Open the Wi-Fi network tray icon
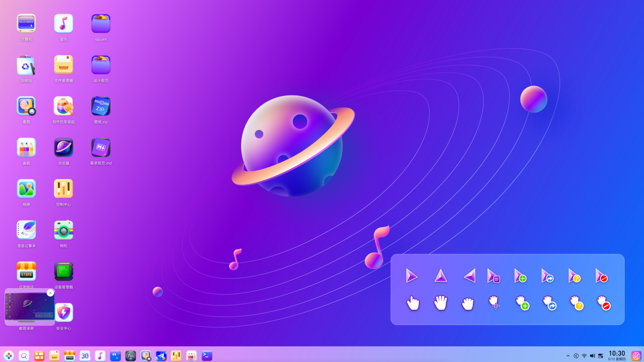 point(584,356)
